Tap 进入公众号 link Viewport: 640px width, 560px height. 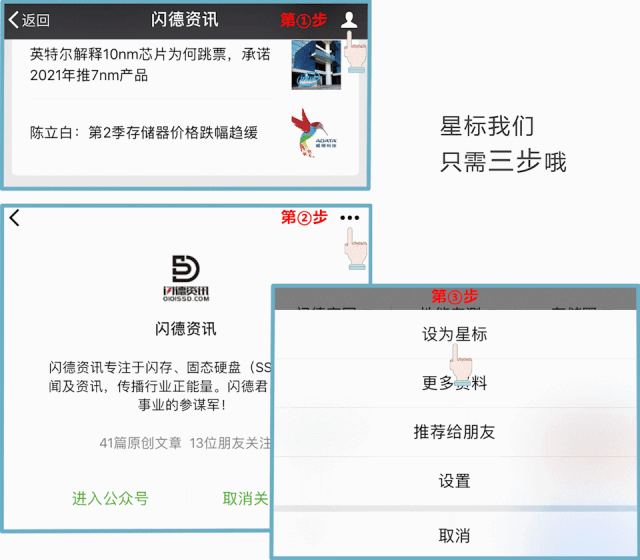(110, 498)
